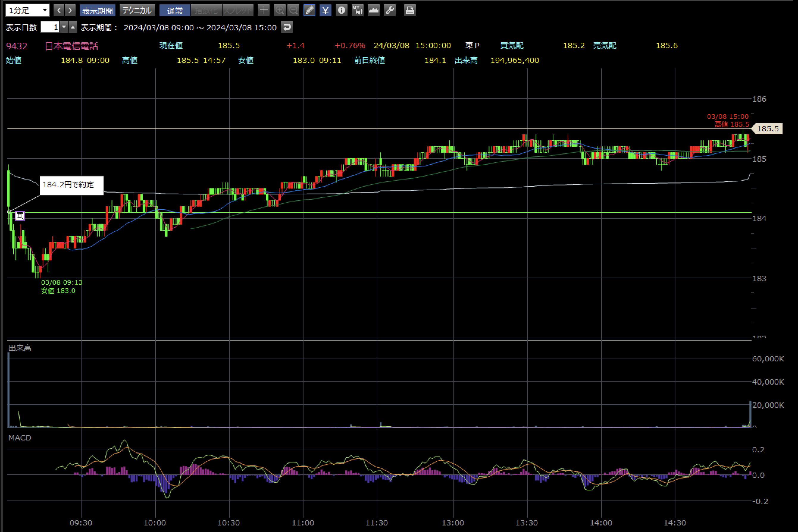Screen dimensions: 798x532
Task: Click the zoom in magnifier icon
Action: pyautogui.click(x=279, y=10)
